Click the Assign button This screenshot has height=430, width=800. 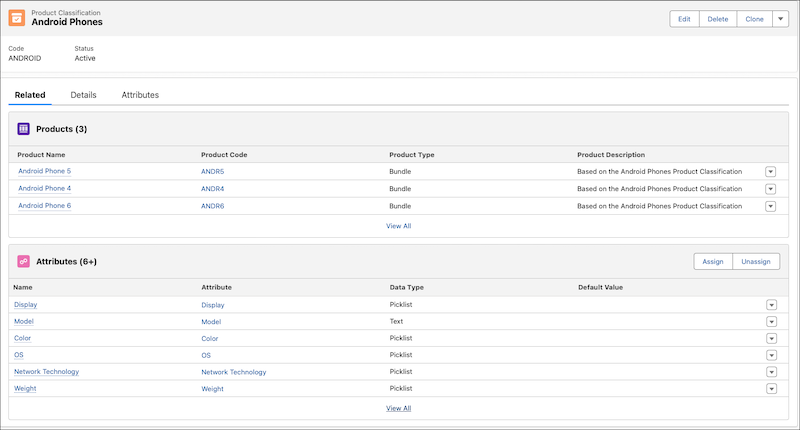[x=713, y=262]
